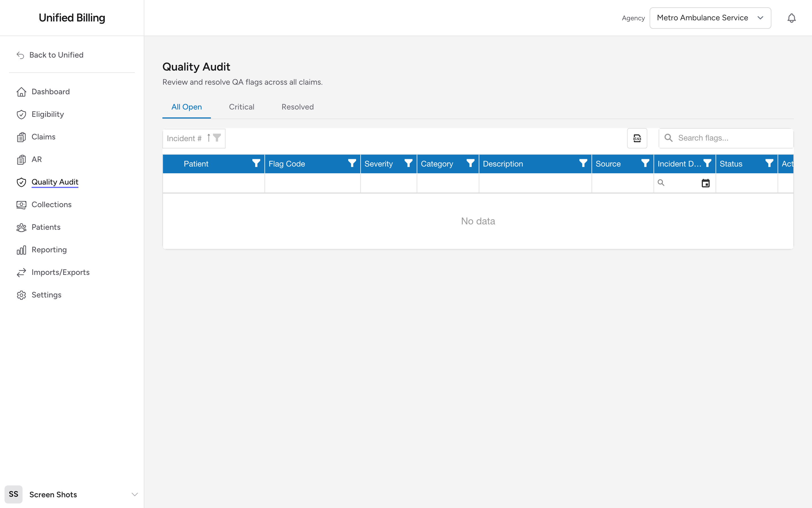Click the Source filter row cell
Viewport: 812px width, 508px height.
pos(623,183)
